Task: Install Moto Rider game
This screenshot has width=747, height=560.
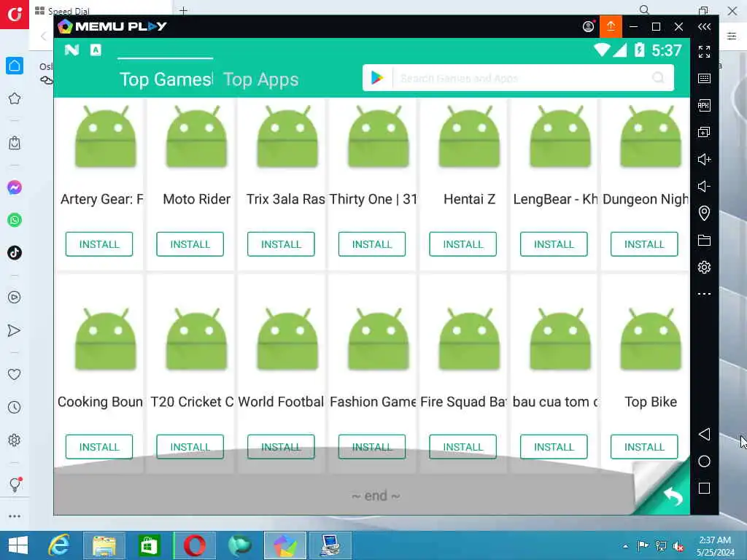Action: click(x=190, y=244)
